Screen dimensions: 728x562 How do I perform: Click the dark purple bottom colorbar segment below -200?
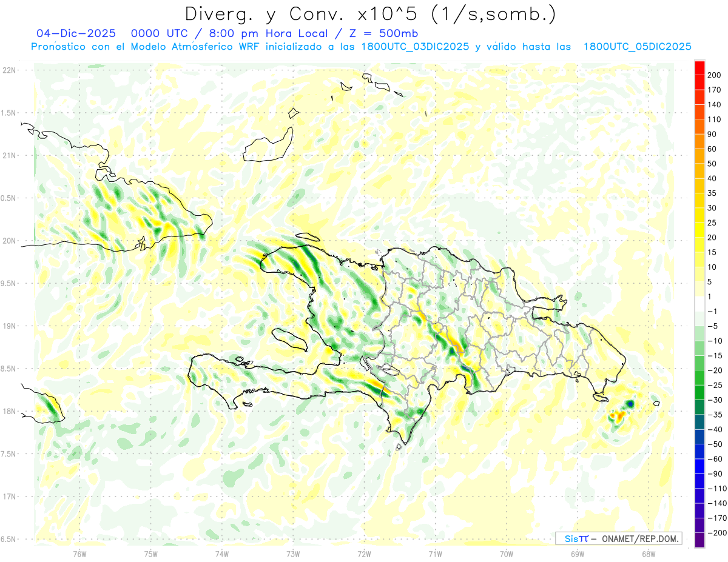700,540
